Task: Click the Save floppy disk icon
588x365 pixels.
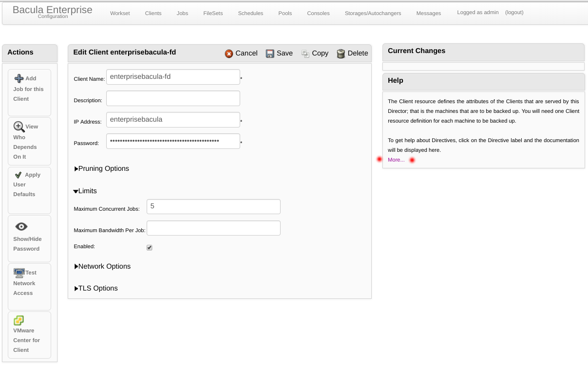Action: coord(270,54)
